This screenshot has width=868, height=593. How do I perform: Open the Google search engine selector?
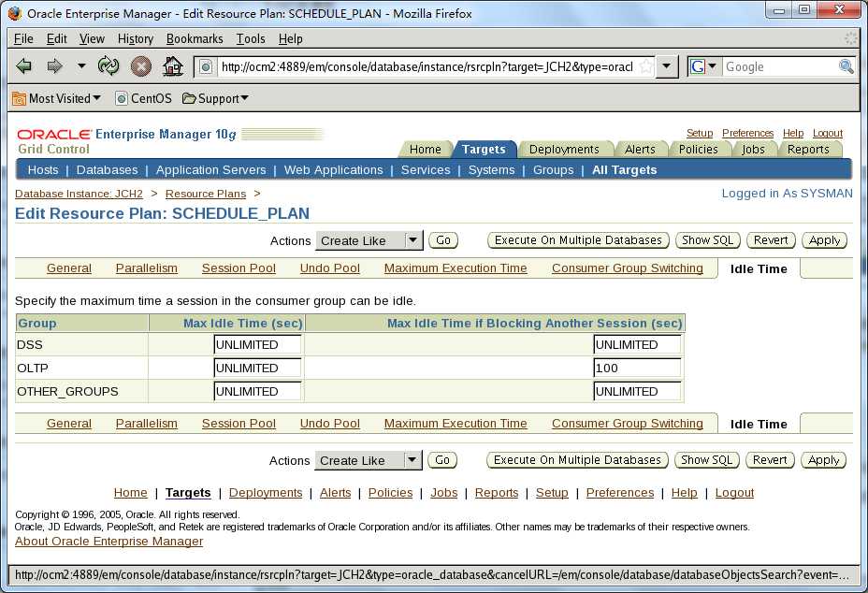pyautogui.click(x=703, y=67)
